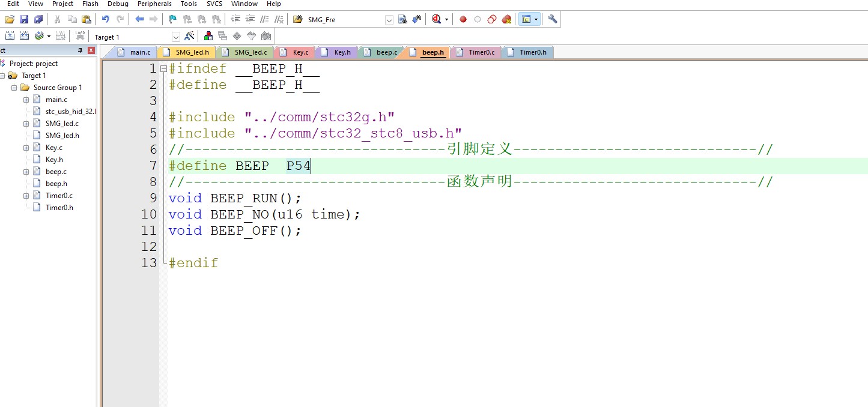Image resolution: width=868 pixels, height=407 pixels.
Task: Collapse the #ifndef code fold marker
Action: (164, 68)
